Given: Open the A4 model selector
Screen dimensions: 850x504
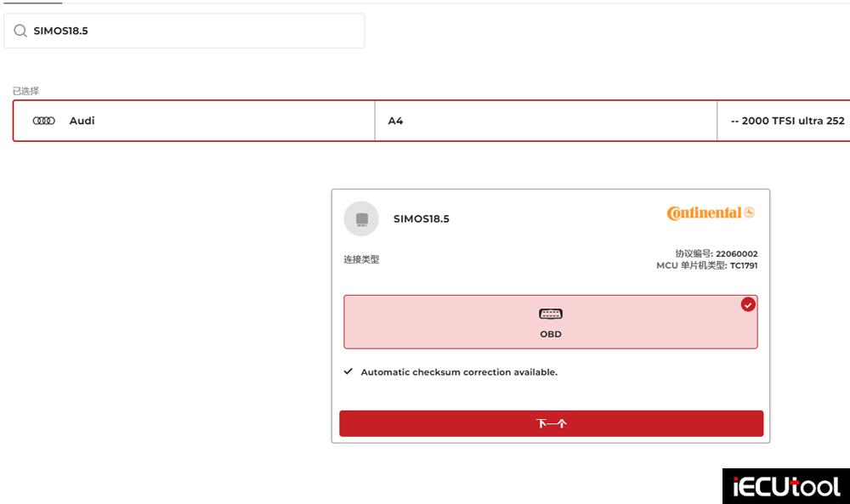Looking at the screenshot, I should 546,121.
